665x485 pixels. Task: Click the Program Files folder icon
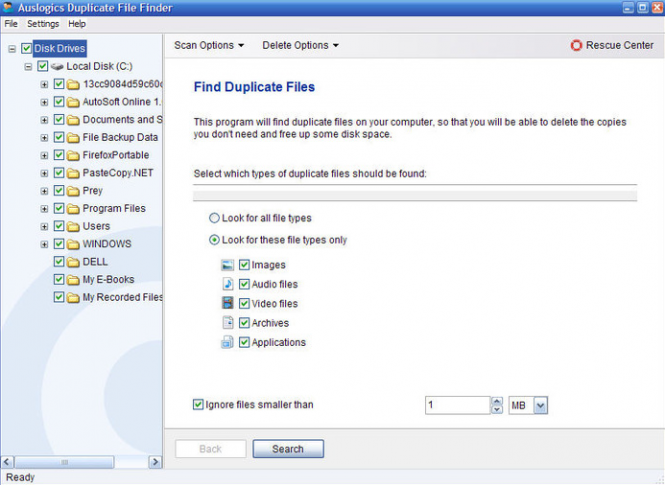click(x=73, y=209)
